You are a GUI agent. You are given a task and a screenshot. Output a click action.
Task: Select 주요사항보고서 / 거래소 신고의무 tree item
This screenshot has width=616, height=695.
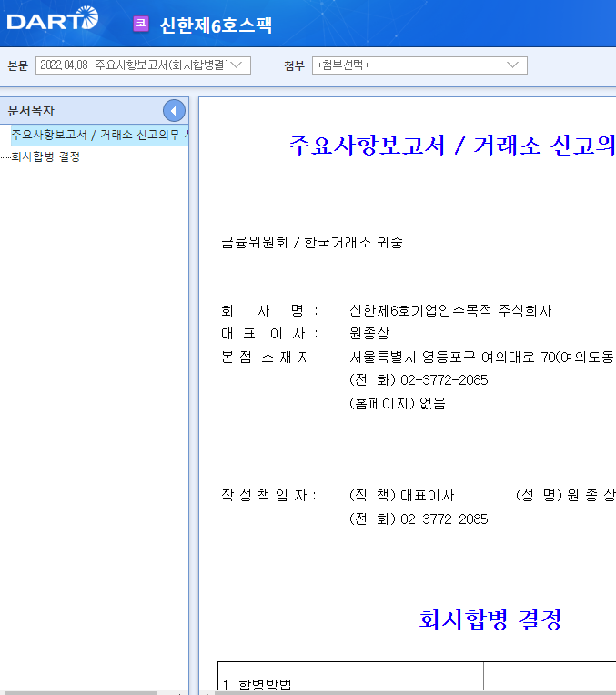pos(100,135)
